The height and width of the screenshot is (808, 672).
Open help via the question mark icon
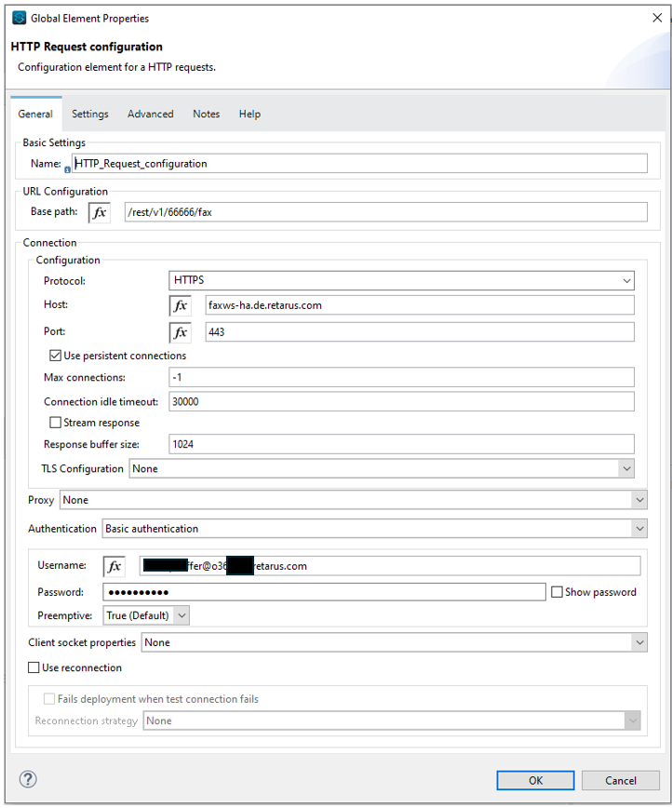coord(28,779)
